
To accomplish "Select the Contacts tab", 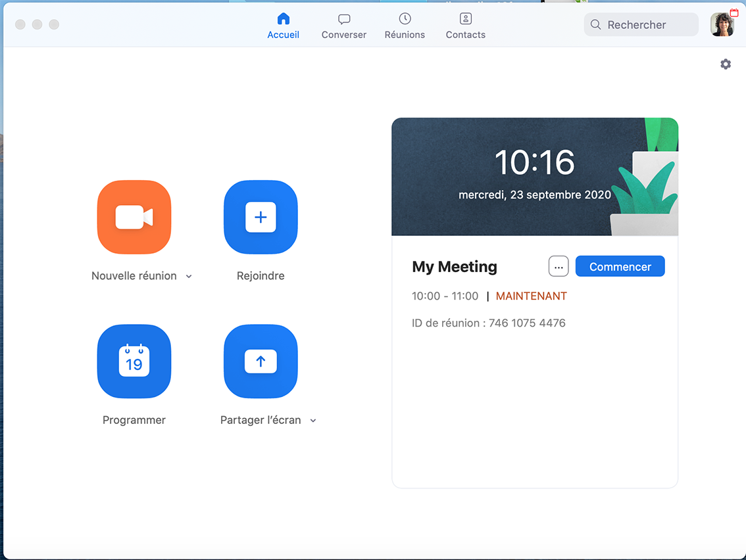I will click(465, 26).
